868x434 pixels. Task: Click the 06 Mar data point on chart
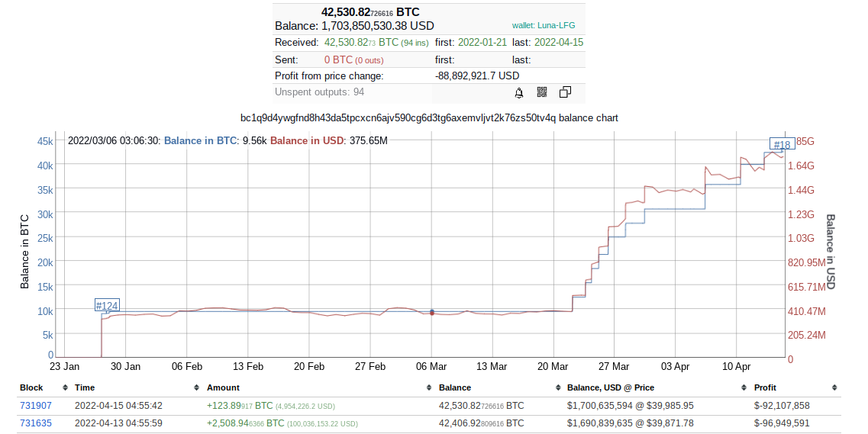point(432,313)
